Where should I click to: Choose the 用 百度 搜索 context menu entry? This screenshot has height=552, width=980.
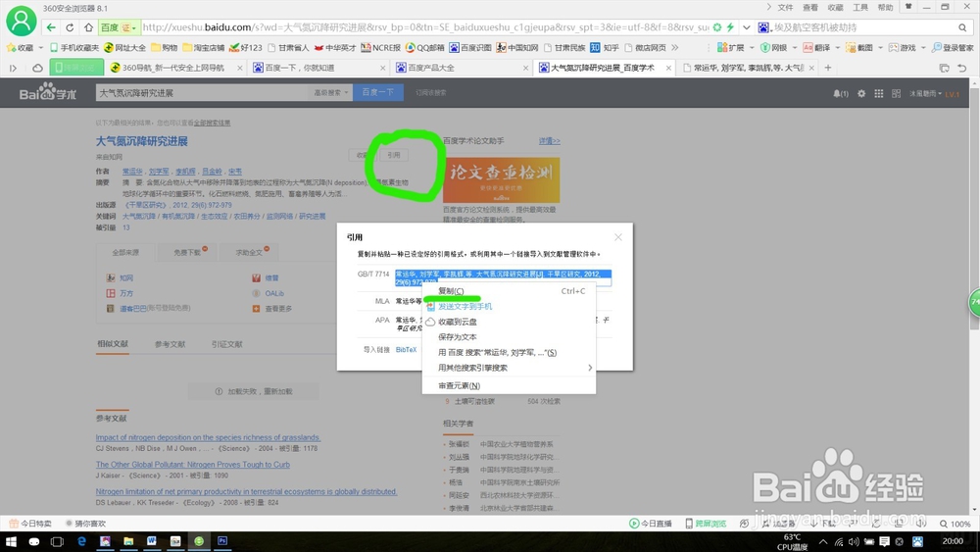coord(509,353)
